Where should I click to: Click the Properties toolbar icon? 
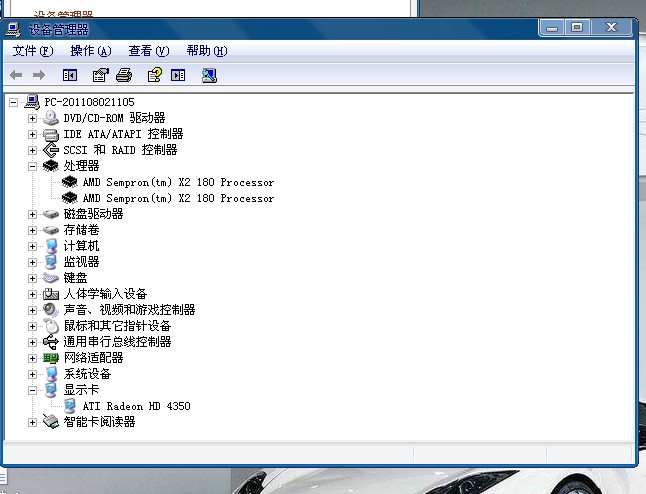coord(100,75)
